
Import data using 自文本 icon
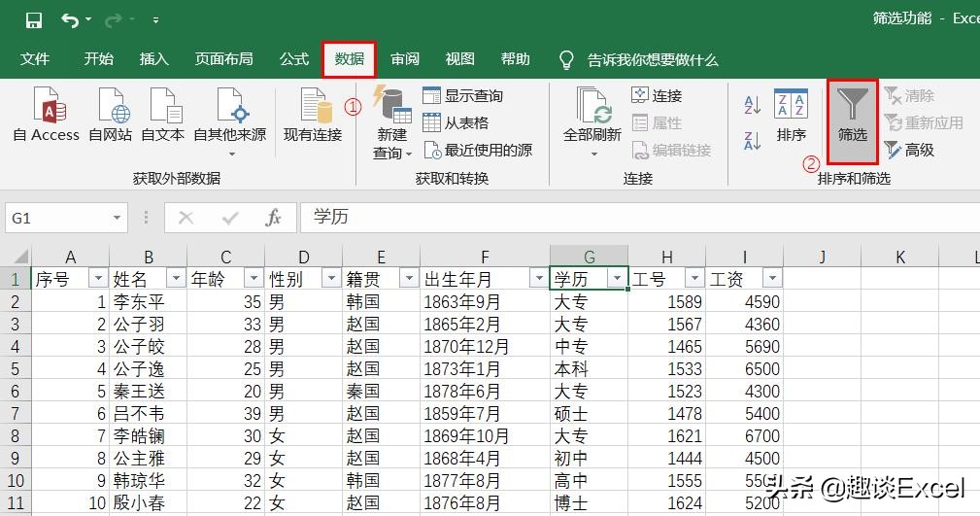click(162, 115)
